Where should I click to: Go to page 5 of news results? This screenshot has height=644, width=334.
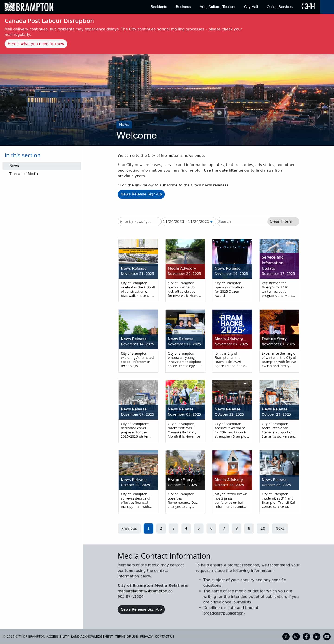pyautogui.click(x=199, y=528)
